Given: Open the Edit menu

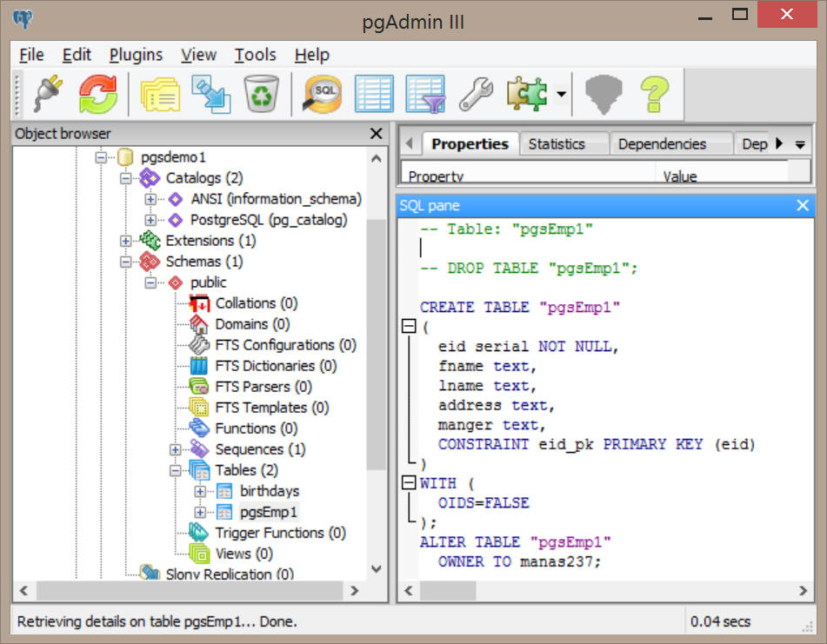Looking at the screenshot, I should [77, 55].
